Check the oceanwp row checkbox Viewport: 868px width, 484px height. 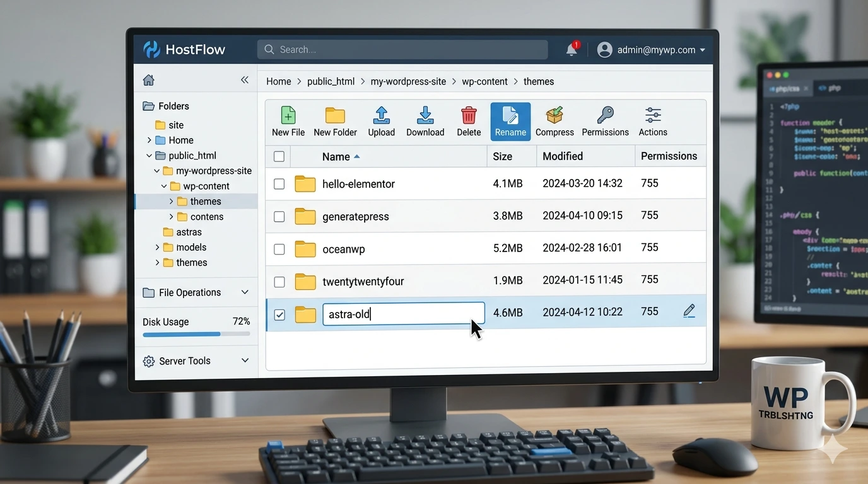click(x=279, y=250)
